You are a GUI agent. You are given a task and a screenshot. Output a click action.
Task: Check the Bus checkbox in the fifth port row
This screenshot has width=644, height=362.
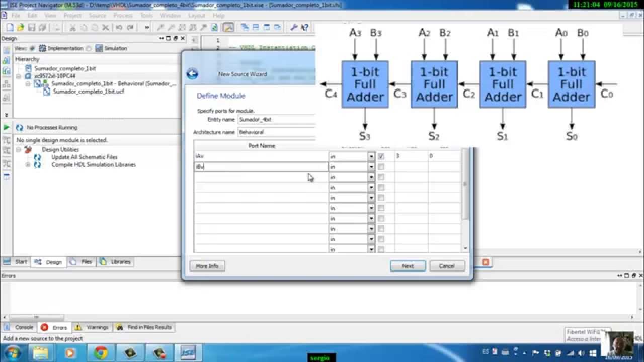pos(381,198)
